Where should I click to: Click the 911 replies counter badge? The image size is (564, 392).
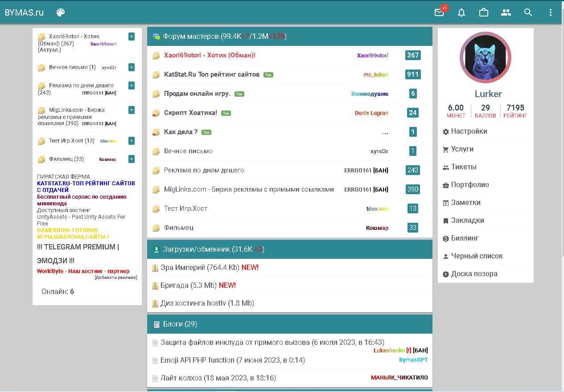(x=413, y=74)
